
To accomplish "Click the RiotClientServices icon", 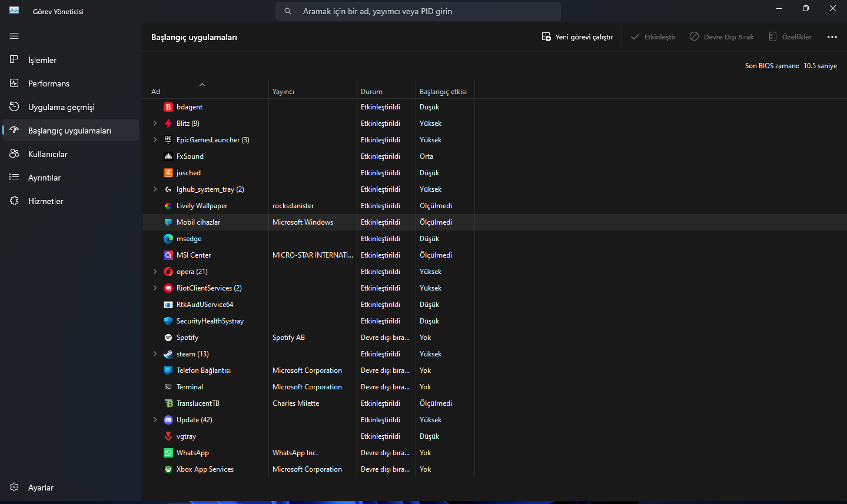I will [168, 288].
